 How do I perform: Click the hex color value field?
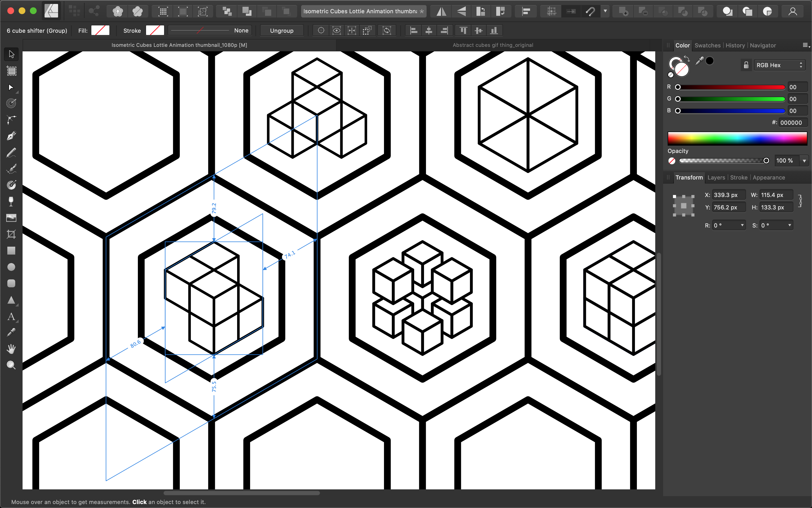point(793,123)
